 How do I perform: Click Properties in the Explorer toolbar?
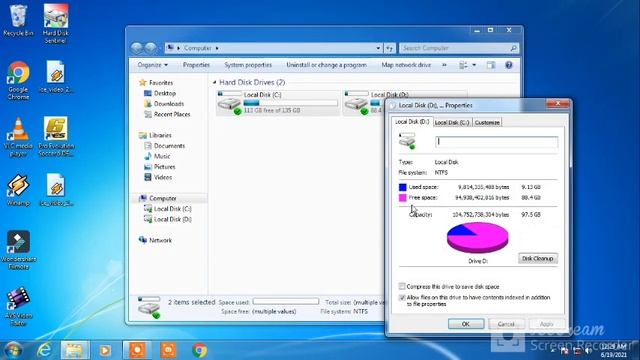pyautogui.click(x=196, y=65)
